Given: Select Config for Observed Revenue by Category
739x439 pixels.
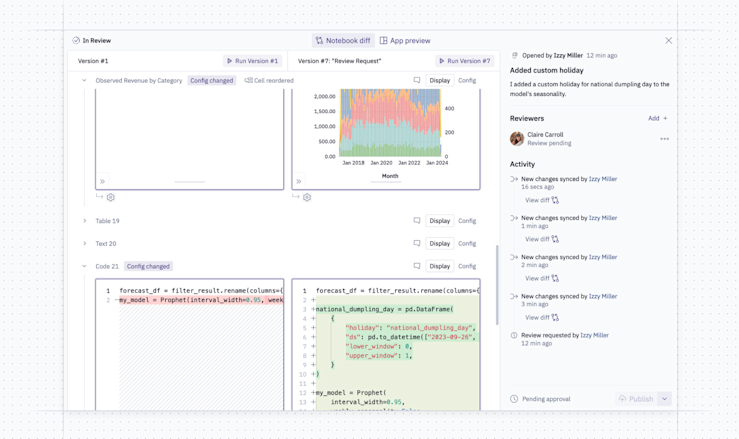Looking at the screenshot, I should point(467,81).
